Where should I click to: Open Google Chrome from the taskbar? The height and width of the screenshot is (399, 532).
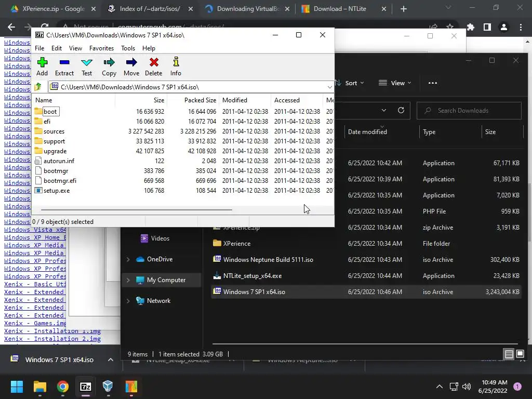[x=63, y=387]
